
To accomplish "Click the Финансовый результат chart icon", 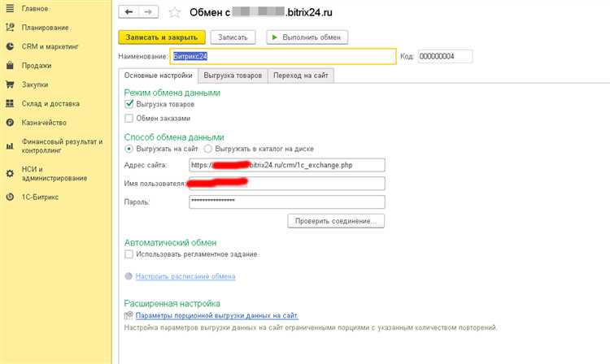I will click(10, 146).
